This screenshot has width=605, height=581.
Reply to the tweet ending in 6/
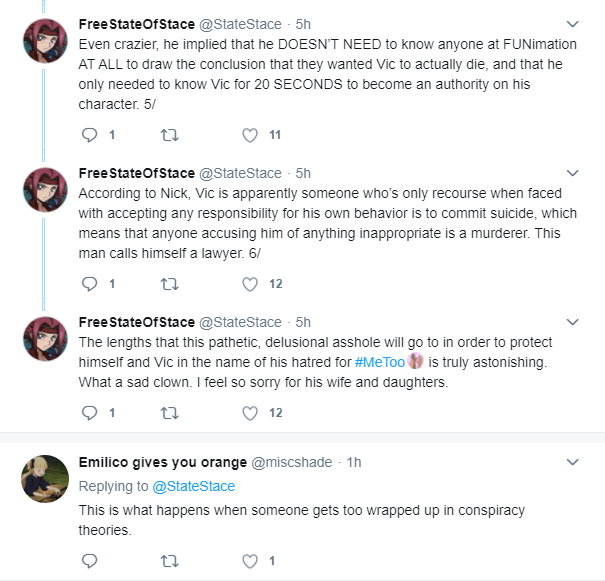click(x=90, y=284)
